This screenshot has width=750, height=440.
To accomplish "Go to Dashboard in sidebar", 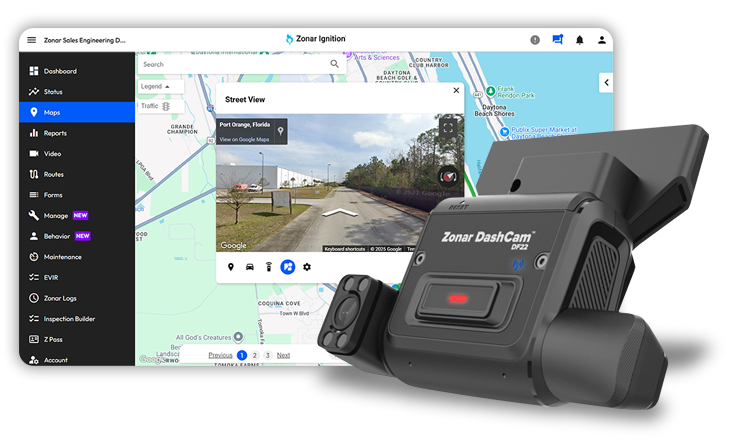I will pos(77,71).
